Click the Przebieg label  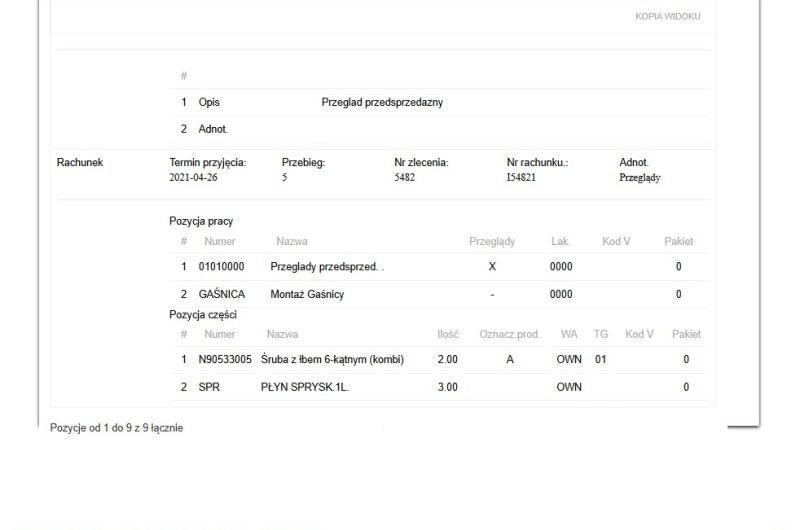click(x=303, y=163)
